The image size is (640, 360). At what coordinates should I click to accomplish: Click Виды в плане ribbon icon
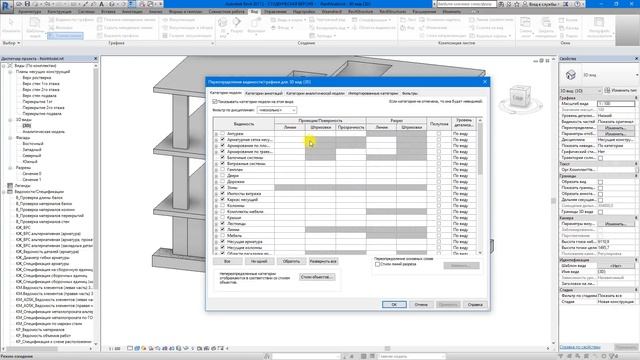274,20
